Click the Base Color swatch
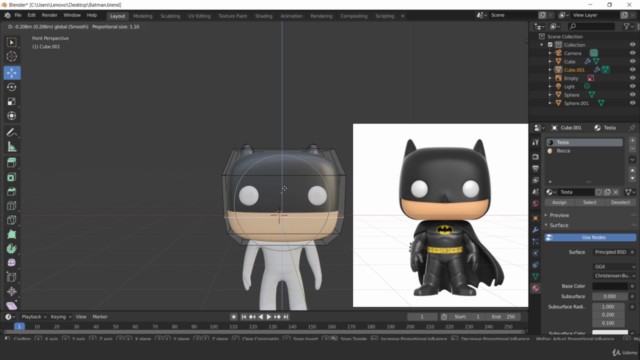Viewport: 640px width, 360px height. point(610,286)
